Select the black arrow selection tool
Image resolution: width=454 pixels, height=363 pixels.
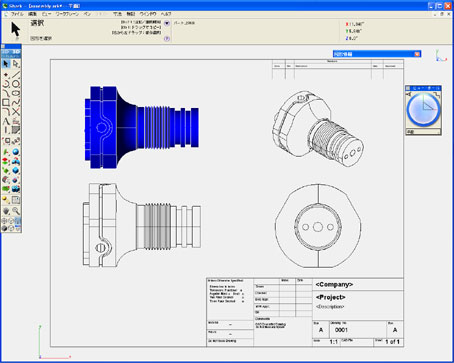pos(6,63)
